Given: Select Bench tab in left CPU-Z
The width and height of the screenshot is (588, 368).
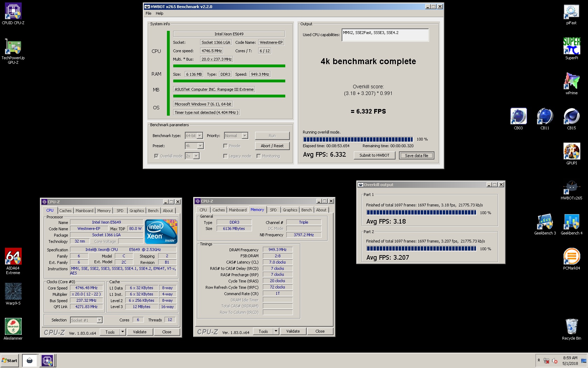Looking at the screenshot, I should click(x=153, y=211).
